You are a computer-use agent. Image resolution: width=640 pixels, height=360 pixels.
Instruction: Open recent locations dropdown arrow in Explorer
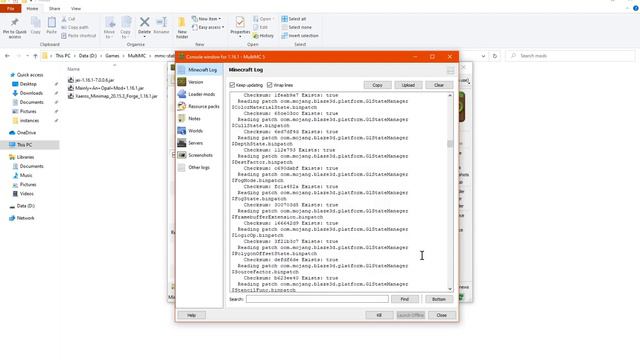(x=27, y=56)
